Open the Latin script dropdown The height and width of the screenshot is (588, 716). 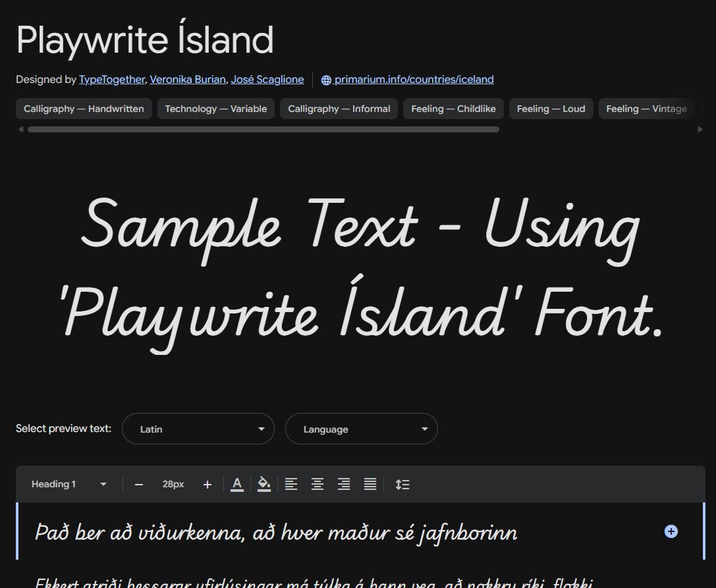tap(198, 429)
